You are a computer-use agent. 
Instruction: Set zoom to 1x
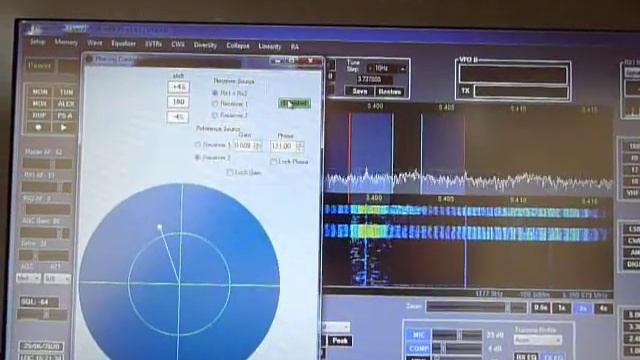(x=562, y=308)
